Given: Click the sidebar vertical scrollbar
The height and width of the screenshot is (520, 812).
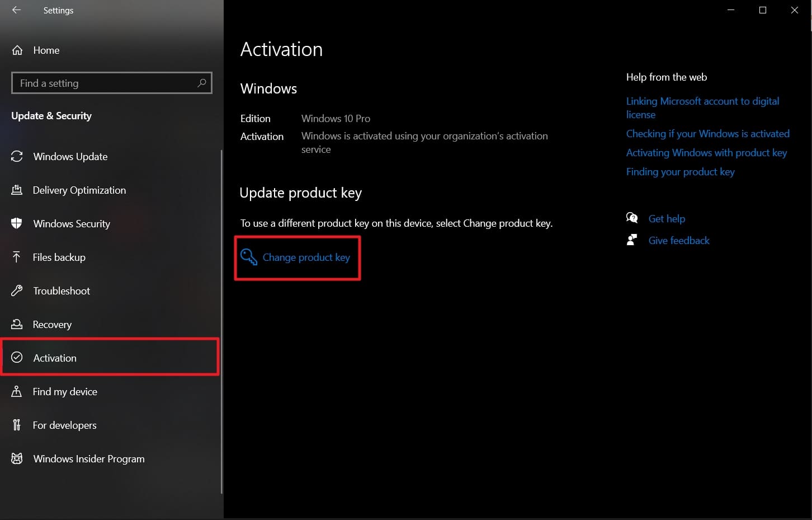Looking at the screenshot, I should click(221, 322).
